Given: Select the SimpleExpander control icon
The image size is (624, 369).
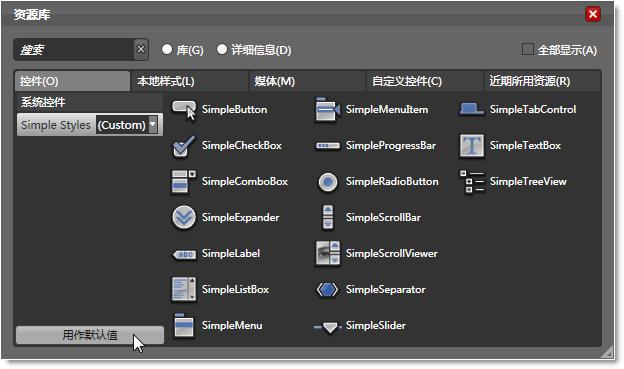Looking at the screenshot, I should click(x=184, y=218).
